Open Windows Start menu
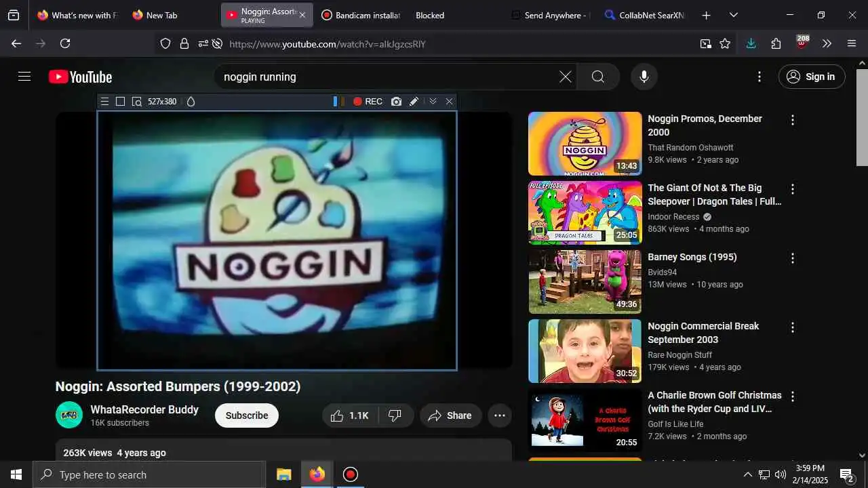The width and height of the screenshot is (868, 488). point(16,474)
